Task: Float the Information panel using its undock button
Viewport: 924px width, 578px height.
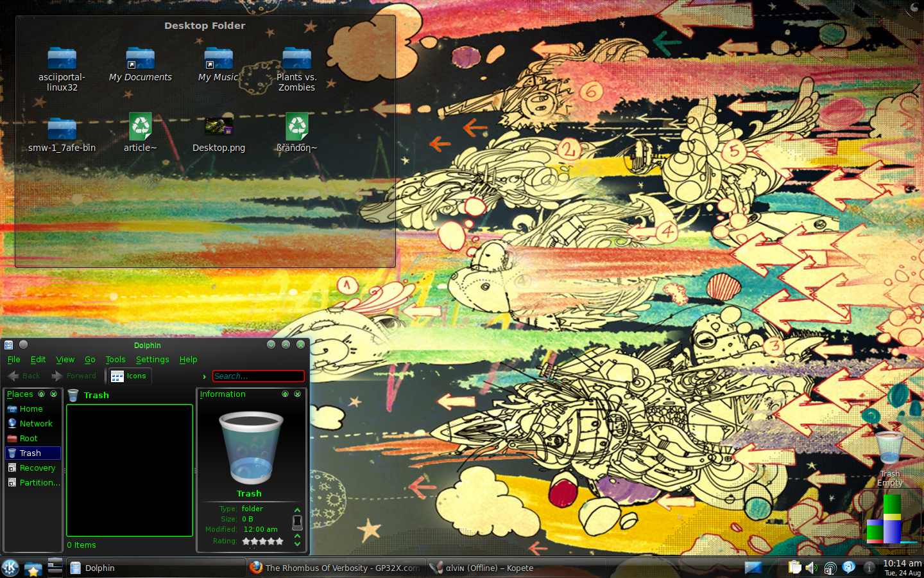Action: (286, 394)
